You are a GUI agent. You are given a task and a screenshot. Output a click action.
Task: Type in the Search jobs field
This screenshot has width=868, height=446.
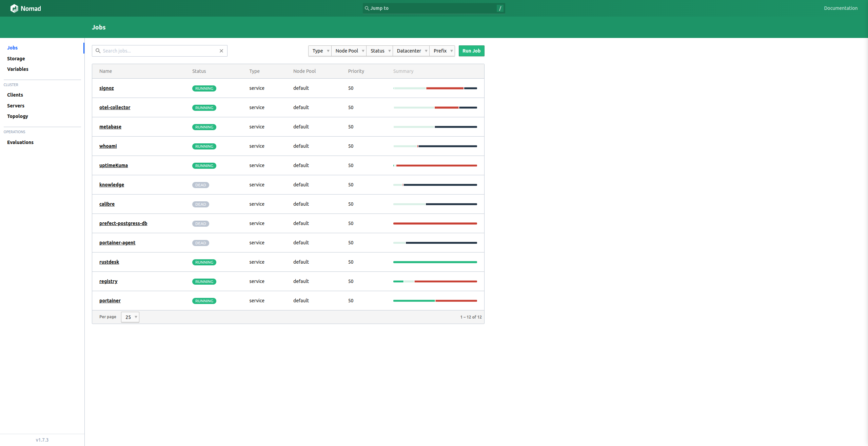pyautogui.click(x=159, y=51)
